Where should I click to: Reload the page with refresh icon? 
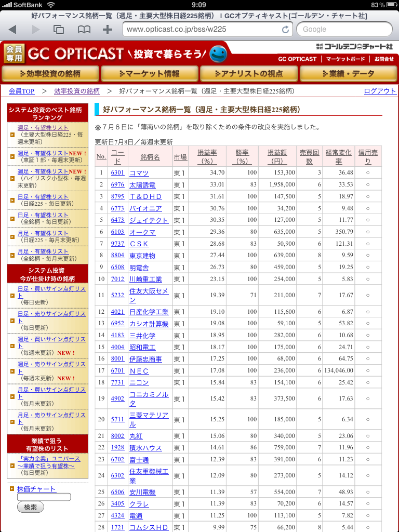285,30
